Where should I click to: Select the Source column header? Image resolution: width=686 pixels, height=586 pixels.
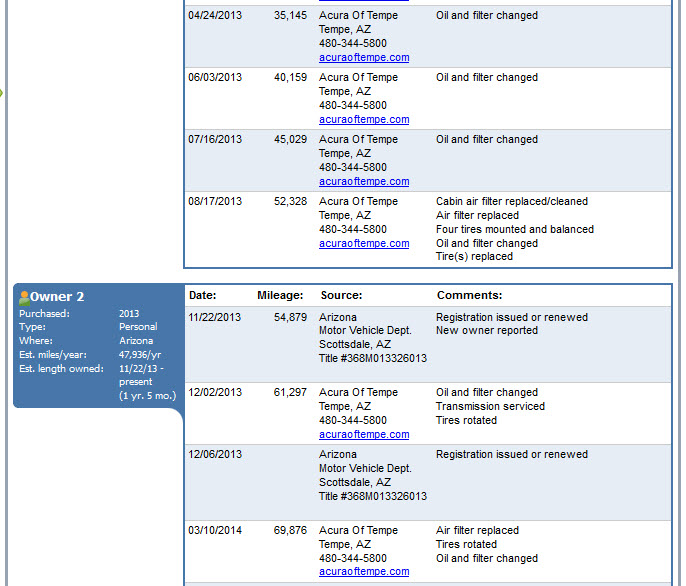click(341, 296)
